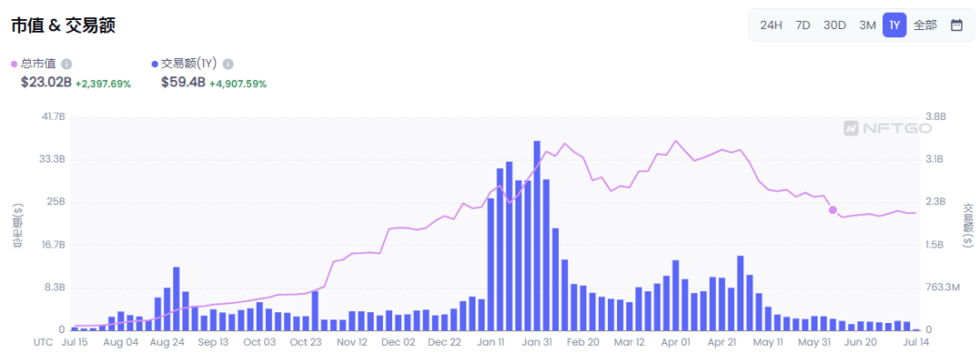Viewport: 980px width, 363px height.
Task: Click the 市值 & 交易额 chart title
Action: pos(63,25)
